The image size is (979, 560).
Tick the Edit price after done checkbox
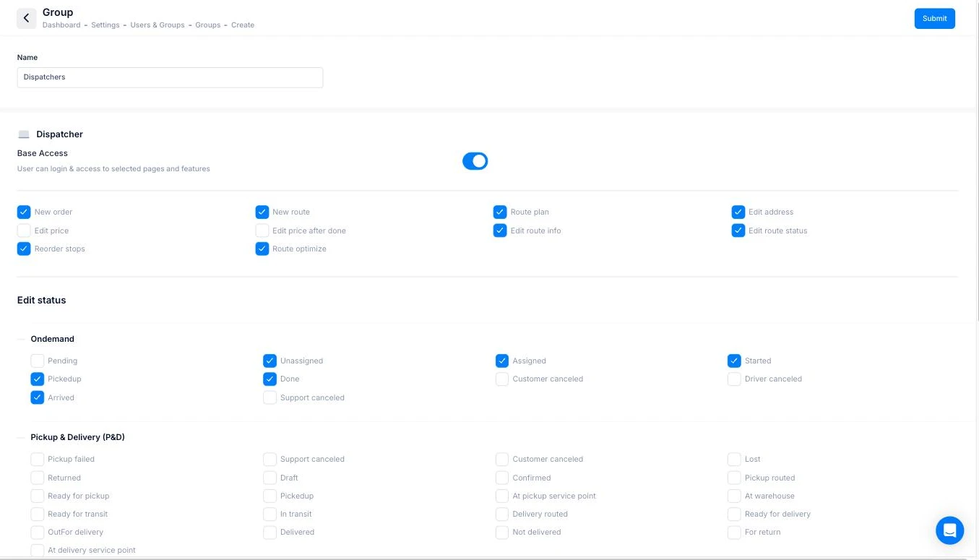[x=262, y=231]
